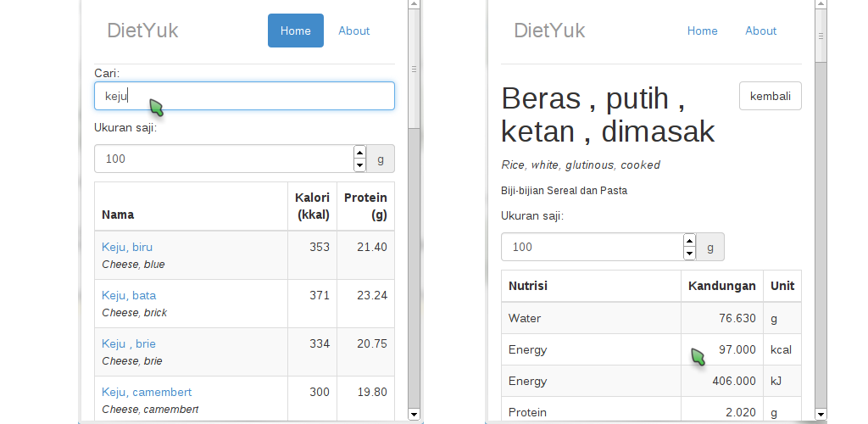Image resolution: width=868 pixels, height=424 pixels.
Task: Decrease serving size on the keju search page
Action: click(x=359, y=165)
